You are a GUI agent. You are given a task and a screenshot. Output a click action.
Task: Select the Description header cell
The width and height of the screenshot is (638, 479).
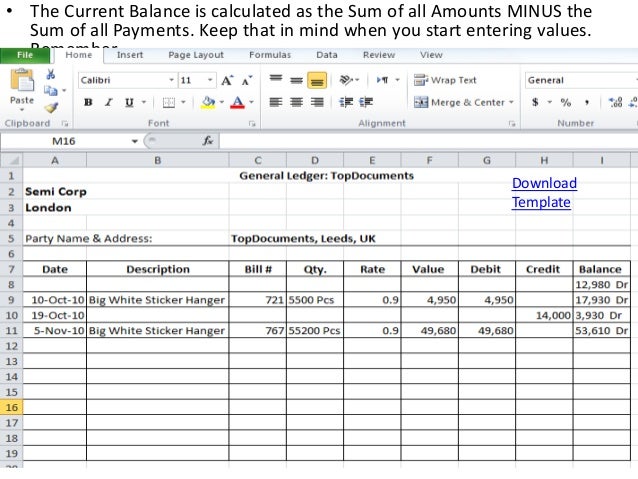158,269
